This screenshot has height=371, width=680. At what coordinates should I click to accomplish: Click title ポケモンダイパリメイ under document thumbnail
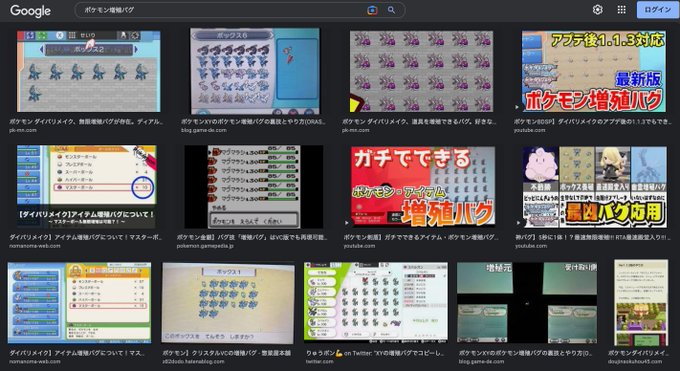(x=638, y=353)
